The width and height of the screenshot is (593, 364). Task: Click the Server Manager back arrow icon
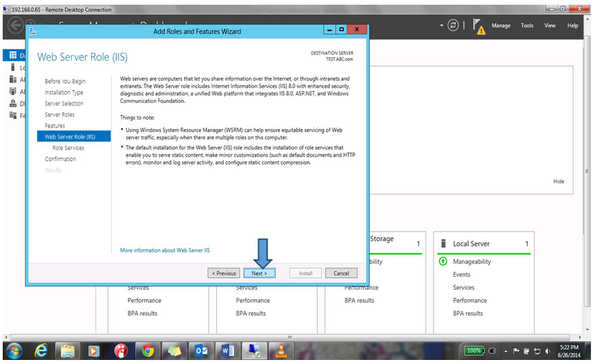(x=16, y=26)
